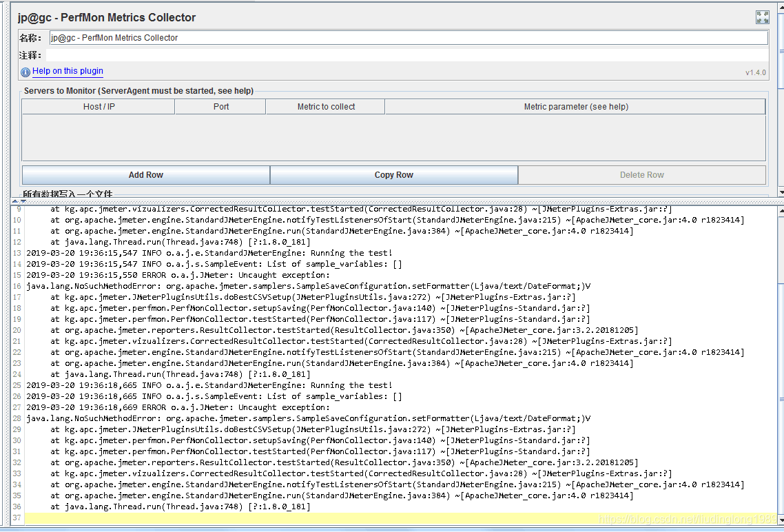
Task: Click the split pane collapse-up arrow
Action: tap(15, 201)
